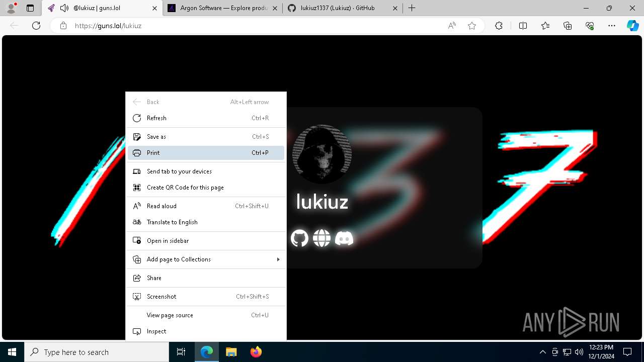Choose Create QR Code for this page
The image size is (644, 362).
tap(206, 188)
